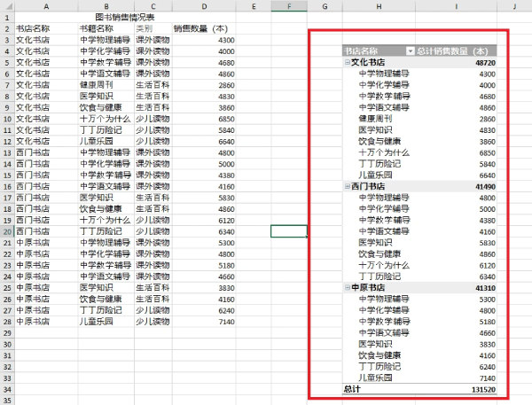Select cell with value 6850 in column D
This screenshot has height=405, width=532.
(x=204, y=119)
